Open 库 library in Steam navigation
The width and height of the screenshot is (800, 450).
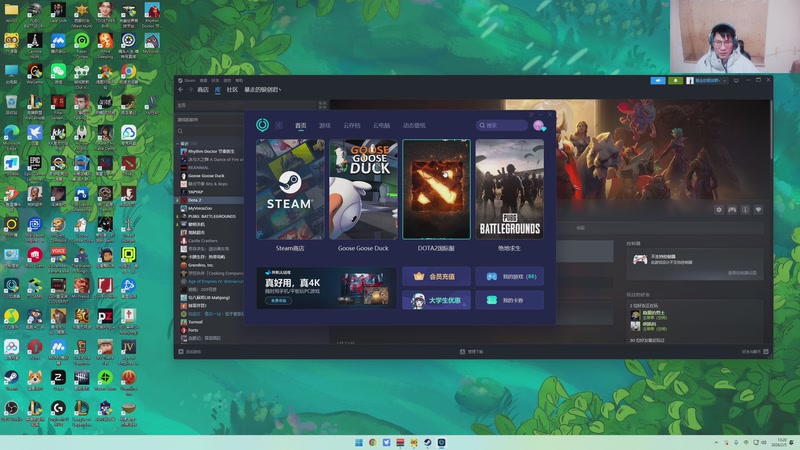pos(217,89)
